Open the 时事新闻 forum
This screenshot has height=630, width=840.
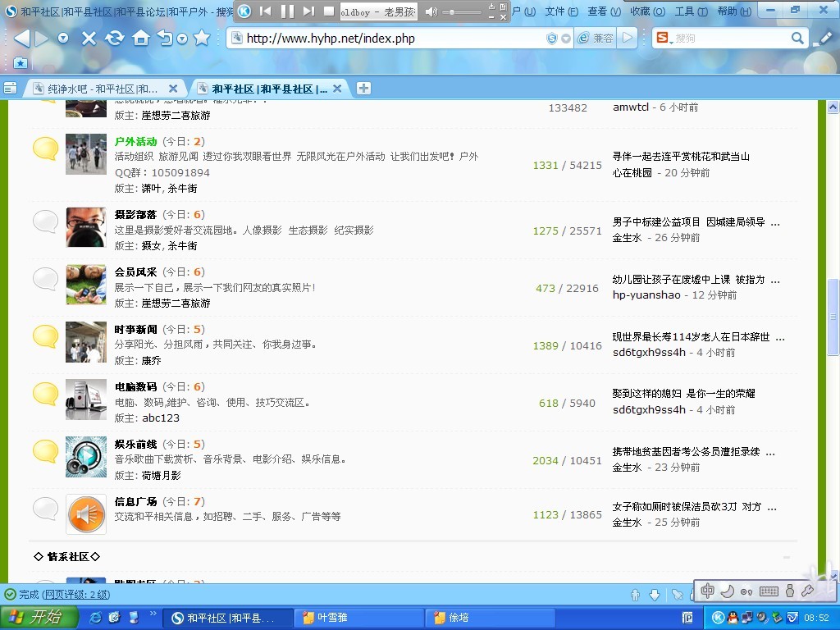(x=135, y=329)
